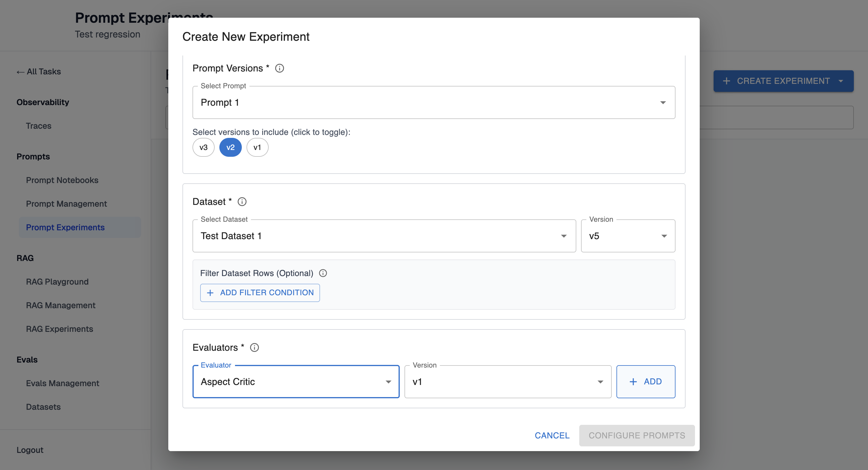The height and width of the screenshot is (470, 868).
Task: Deselect the v2 prompt version chip
Action: pyautogui.click(x=231, y=148)
